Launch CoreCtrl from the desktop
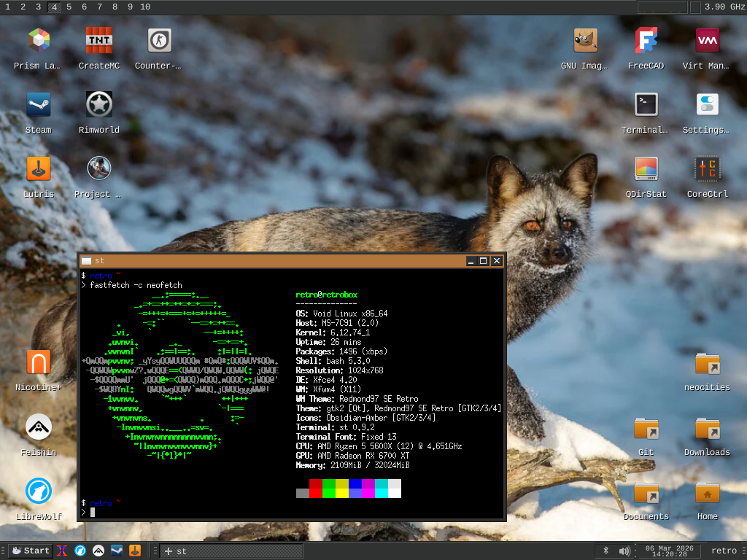Screen dimensions: 747x560 706,169
